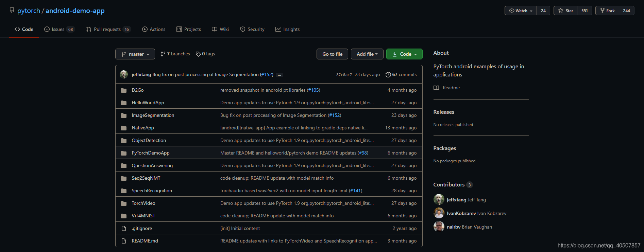Click jeffxtang's avatar in the commit header
Screen dimensions: 644x252
pyautogui.click(x=124, y=74)
